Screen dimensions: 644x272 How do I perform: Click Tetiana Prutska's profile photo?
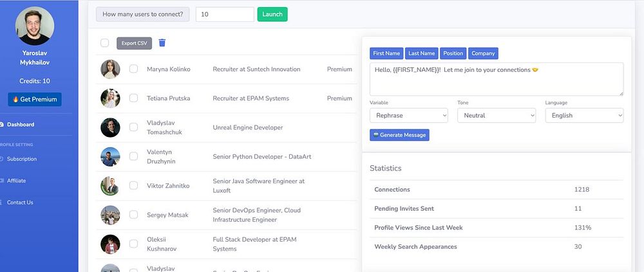click(x=111, y=98)
